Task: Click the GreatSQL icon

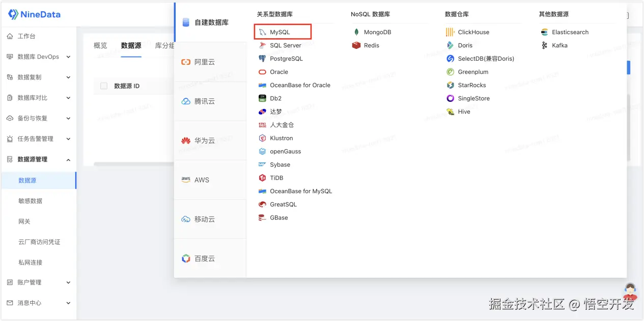Action: (x=262, y=204)
